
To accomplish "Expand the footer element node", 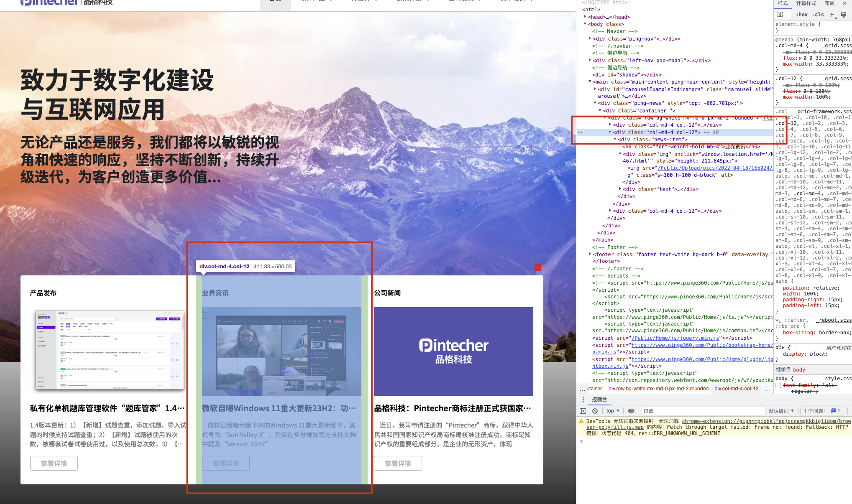I will (x=590, y=254).
